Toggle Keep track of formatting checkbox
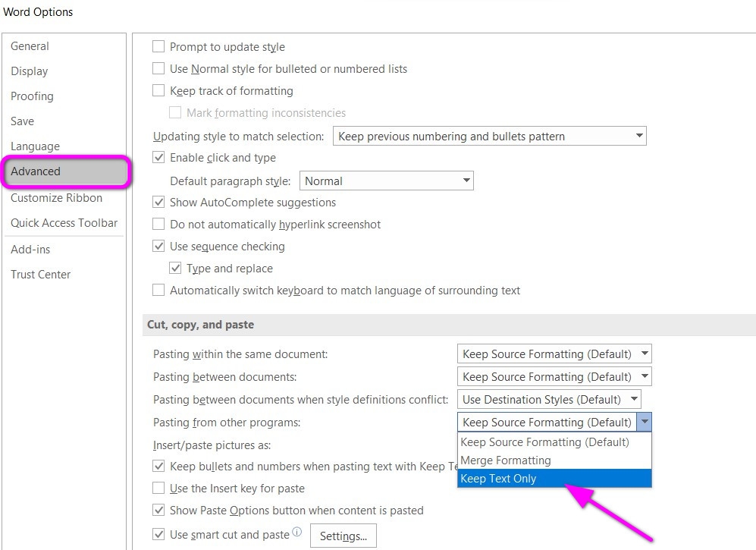 (x=158, y=91)
